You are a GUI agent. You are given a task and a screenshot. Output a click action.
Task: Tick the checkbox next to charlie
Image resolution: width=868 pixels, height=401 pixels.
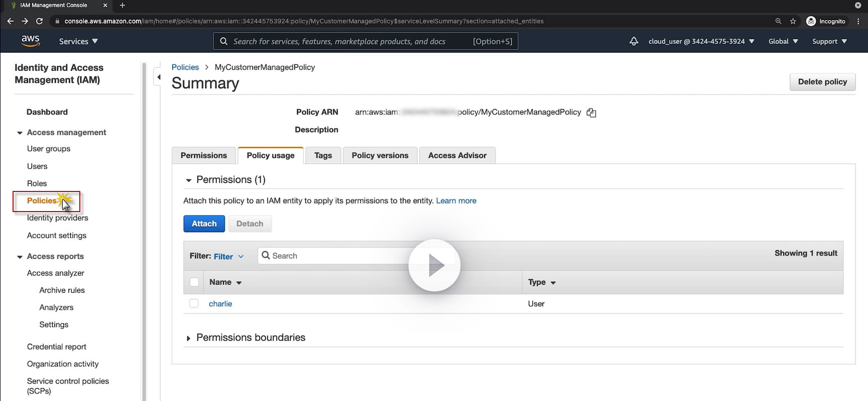(194, 304)
